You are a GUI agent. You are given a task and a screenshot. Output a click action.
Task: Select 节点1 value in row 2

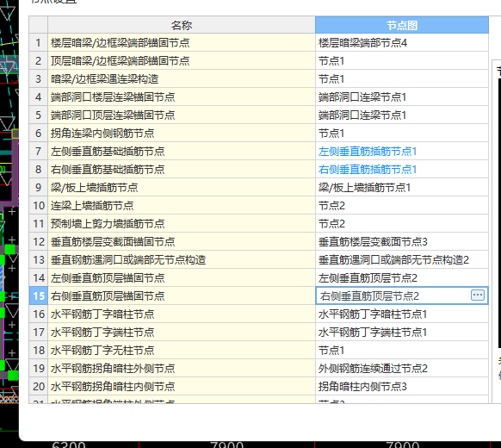(402, 61)
